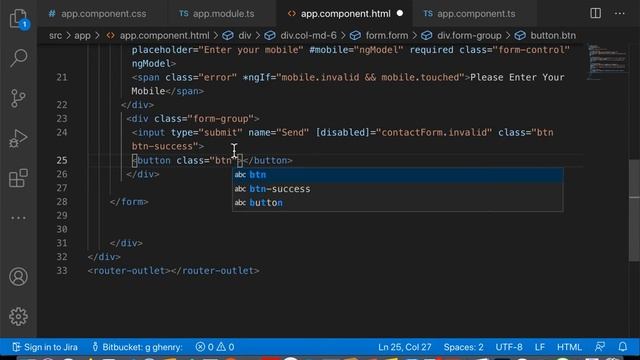Open the Accounts menu icon

point(18,277)
